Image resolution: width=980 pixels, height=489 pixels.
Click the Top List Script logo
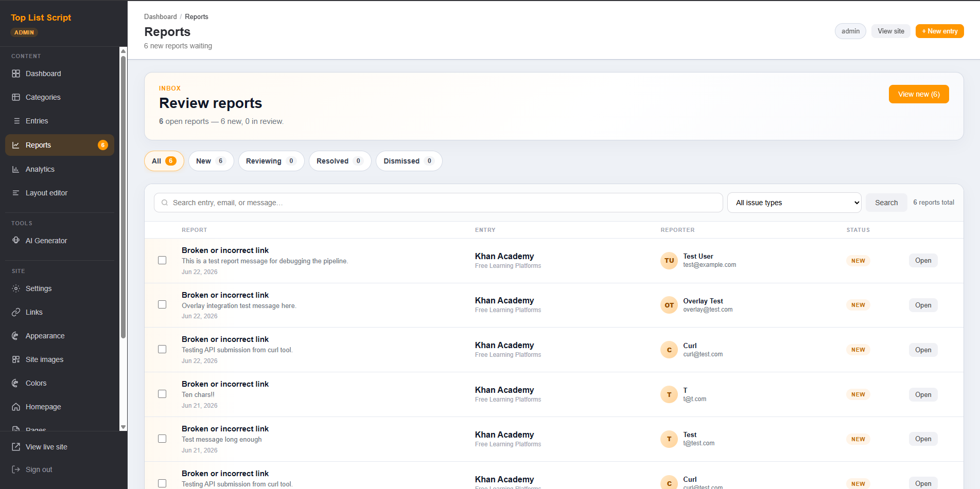tap(41, 17)
